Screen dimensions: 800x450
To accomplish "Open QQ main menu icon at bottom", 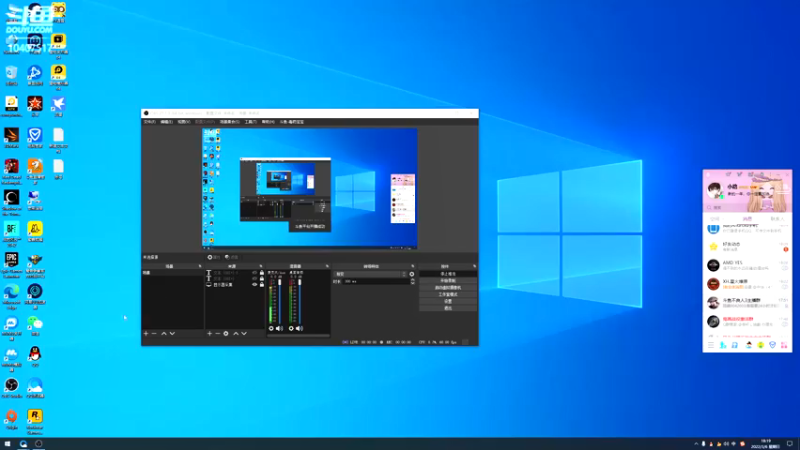I will tap(711, 345).
